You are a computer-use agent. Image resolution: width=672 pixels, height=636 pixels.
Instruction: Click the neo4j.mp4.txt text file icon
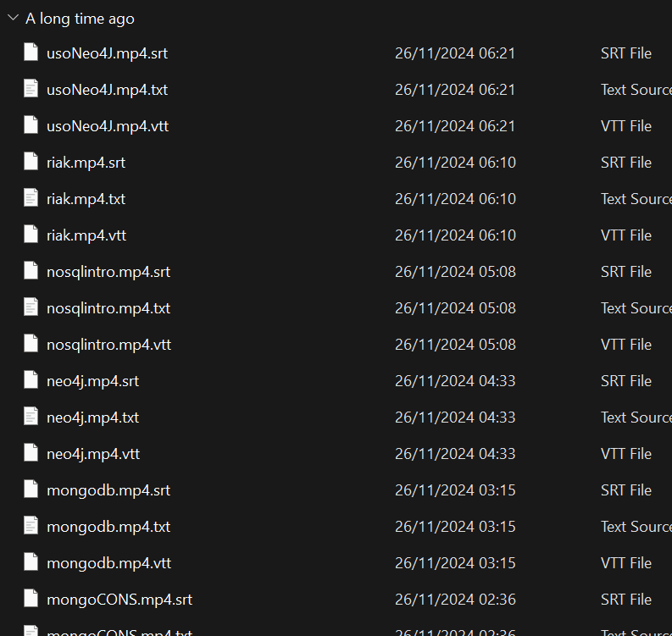pyautogui.click(x=31, y=417)
